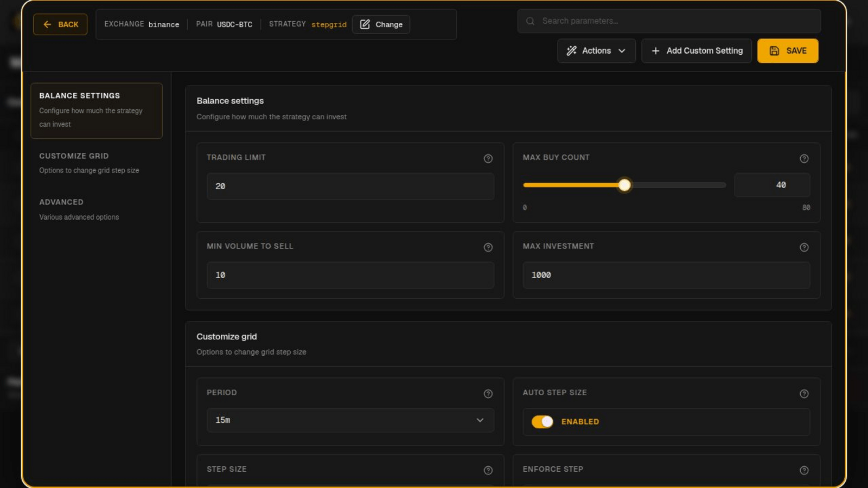Click the Max Buy Count slider handle
This screenshot has width=868, height=488.
(624, 185)
